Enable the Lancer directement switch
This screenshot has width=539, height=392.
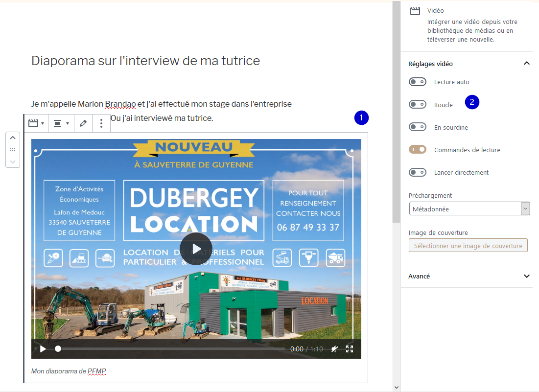[417, 172]
